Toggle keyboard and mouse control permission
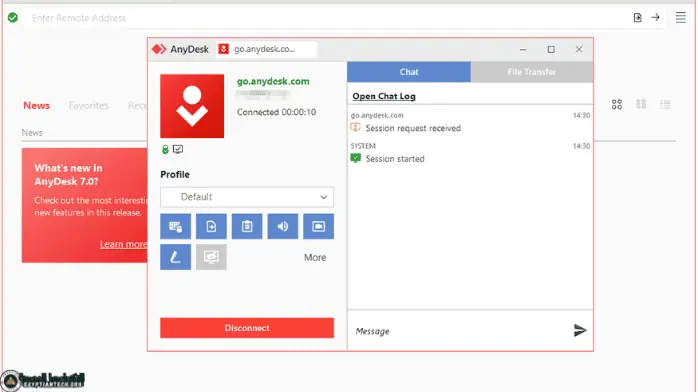 [175, 226]
